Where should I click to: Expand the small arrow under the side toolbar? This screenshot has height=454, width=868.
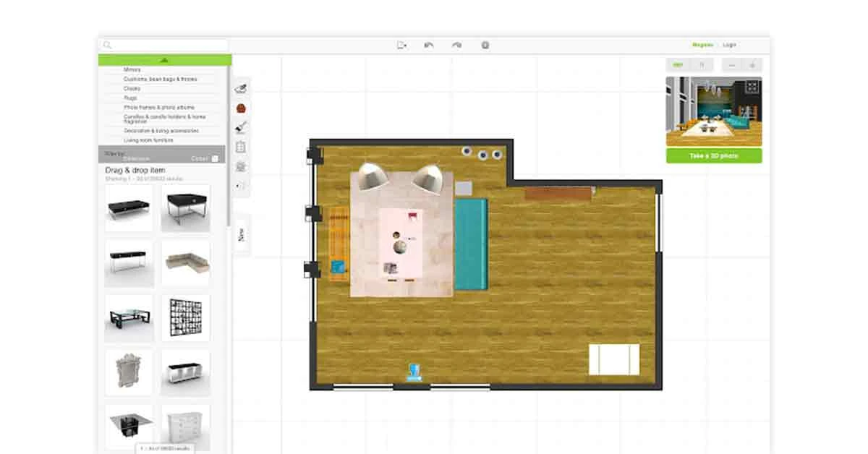pyautogui.click(x=239, y=184)
